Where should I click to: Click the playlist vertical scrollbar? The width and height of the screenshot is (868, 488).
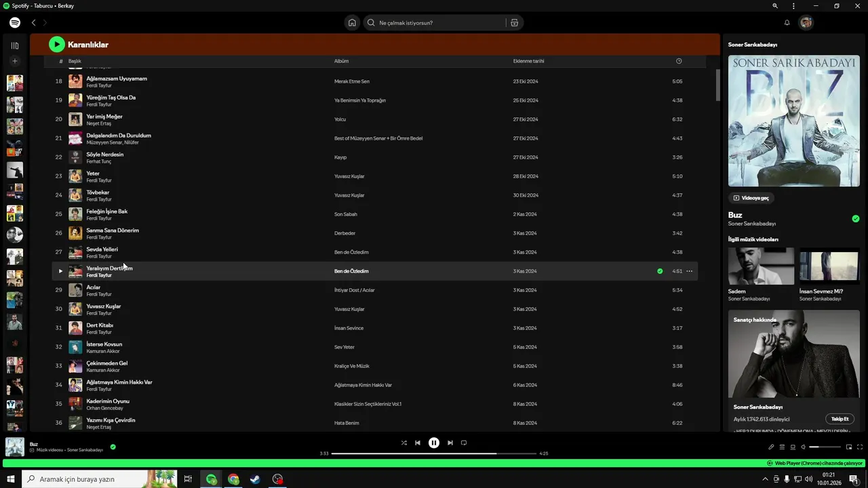(718, 85)
